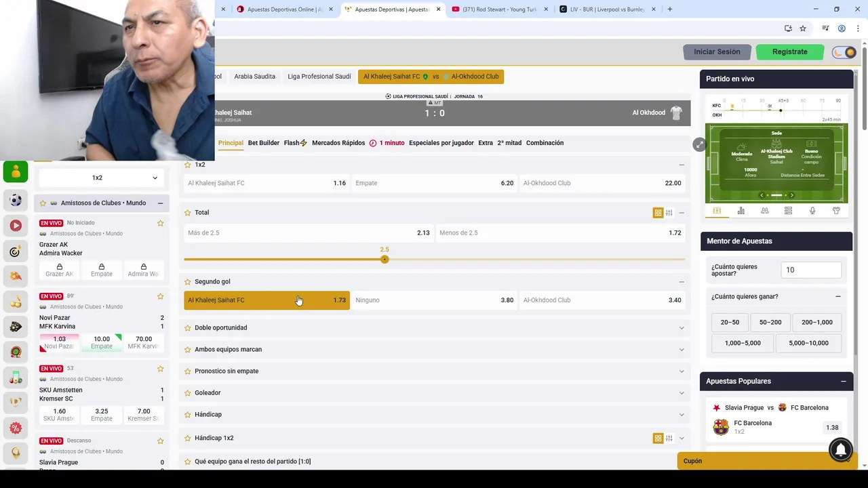868x488 pixels.
Task: Switch to the LIV - BUR Liverpool browser tab
Action: pos(606,9)
